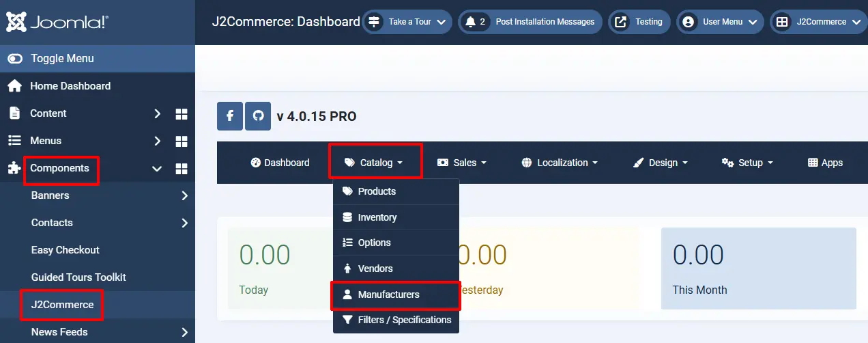Open the Components dashboard grid icon

182,168
